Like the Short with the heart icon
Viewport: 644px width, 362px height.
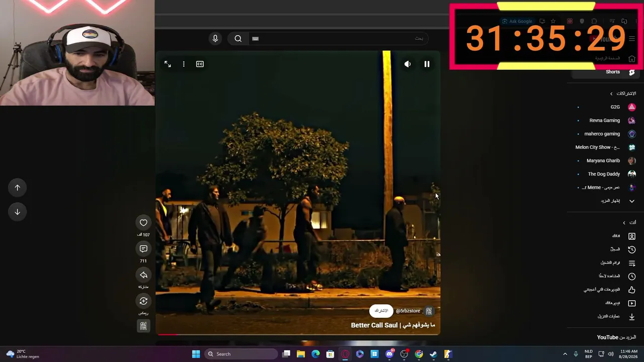(x=143, y=223)
